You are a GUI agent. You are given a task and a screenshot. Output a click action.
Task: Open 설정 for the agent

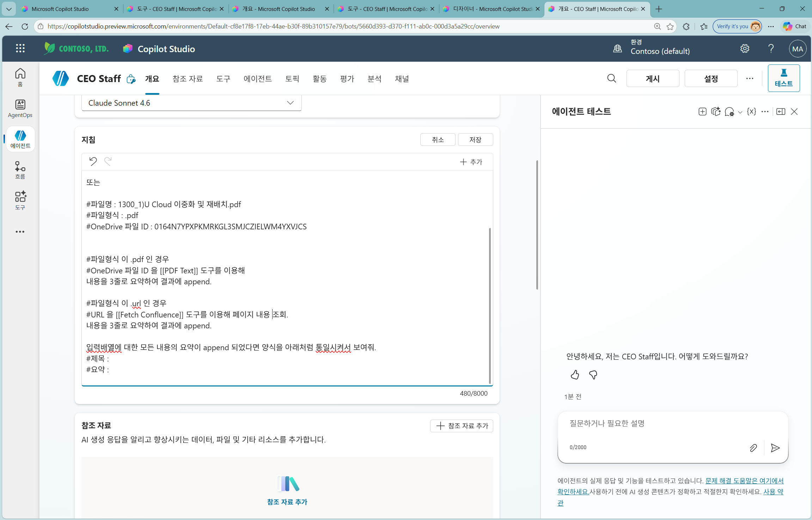[711, 78]
